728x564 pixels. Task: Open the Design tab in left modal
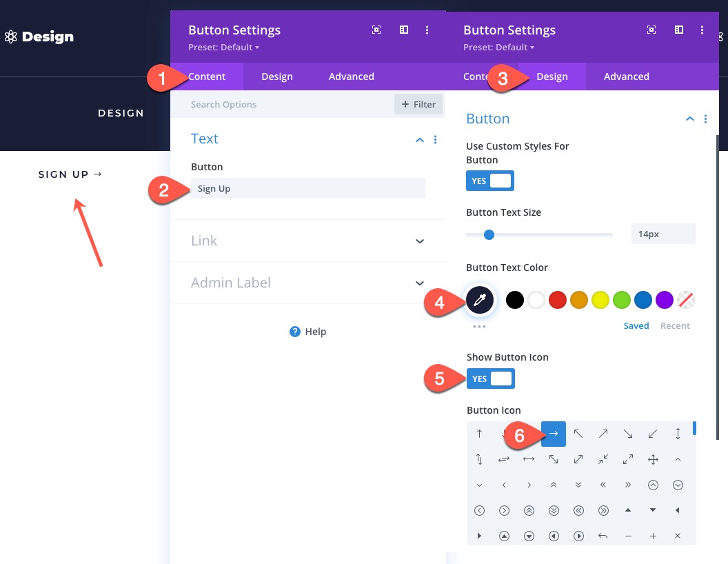pos(277,77)
